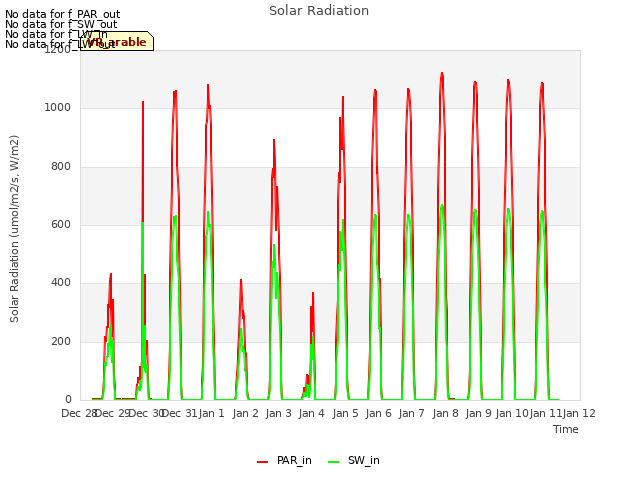Click the Jan 5 x-axis tick label
This screenshot has height=480, width=640.
click(x=345, y=413)
